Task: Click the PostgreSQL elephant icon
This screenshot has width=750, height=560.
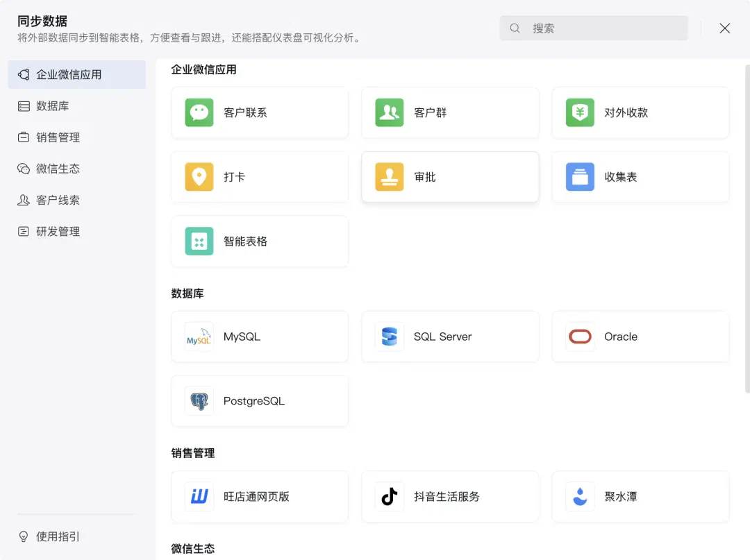Action: 199,401
